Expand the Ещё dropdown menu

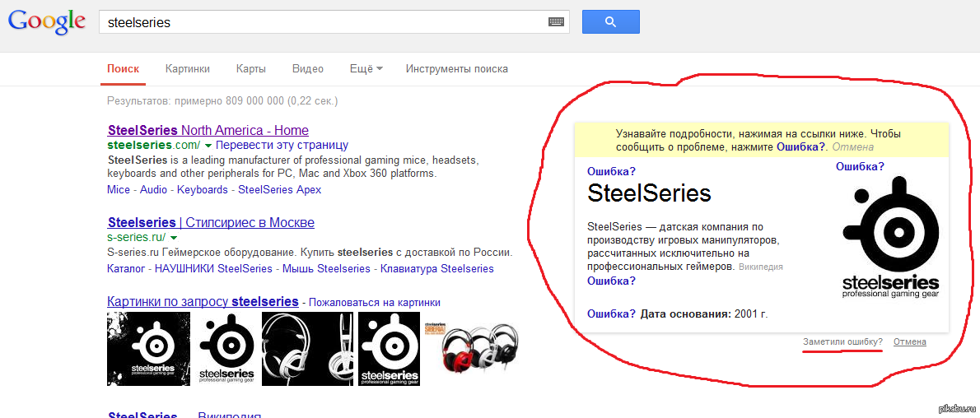[366, 69]
